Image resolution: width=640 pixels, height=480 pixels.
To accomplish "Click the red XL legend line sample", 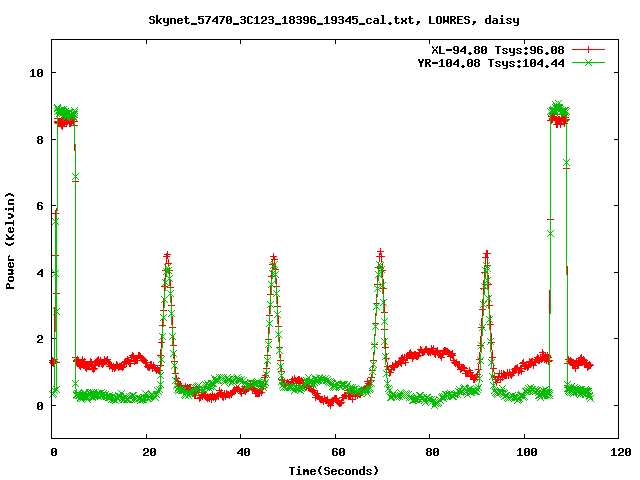I will 588,50.
